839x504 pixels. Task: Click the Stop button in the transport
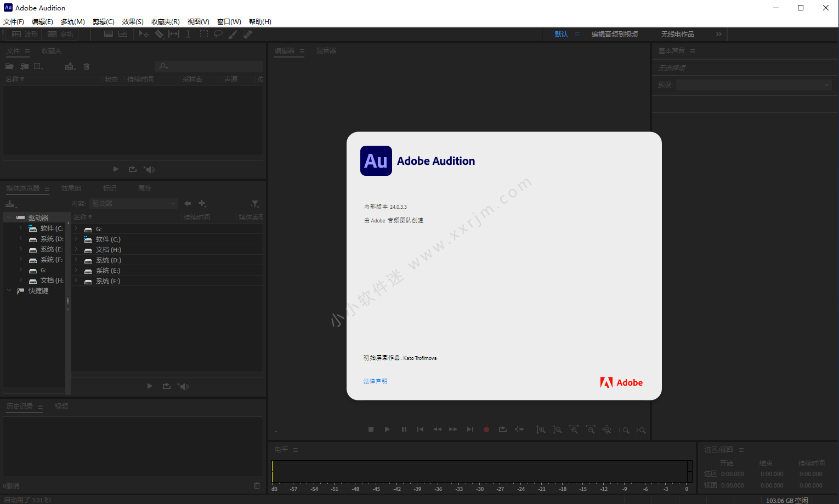(371, 429)
